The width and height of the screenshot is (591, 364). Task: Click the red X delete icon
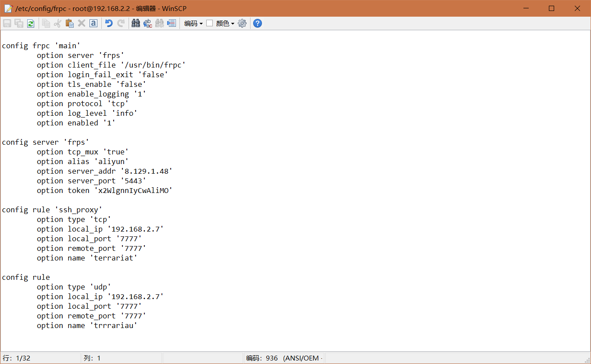82,23
